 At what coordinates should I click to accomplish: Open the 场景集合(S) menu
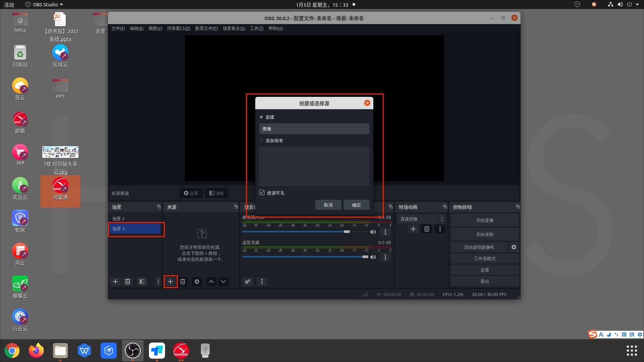(233, 28)
